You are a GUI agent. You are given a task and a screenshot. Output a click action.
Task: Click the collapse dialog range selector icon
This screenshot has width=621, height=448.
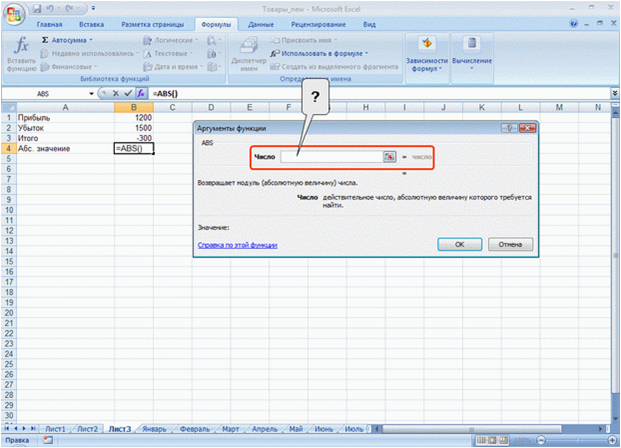[389, 157]
